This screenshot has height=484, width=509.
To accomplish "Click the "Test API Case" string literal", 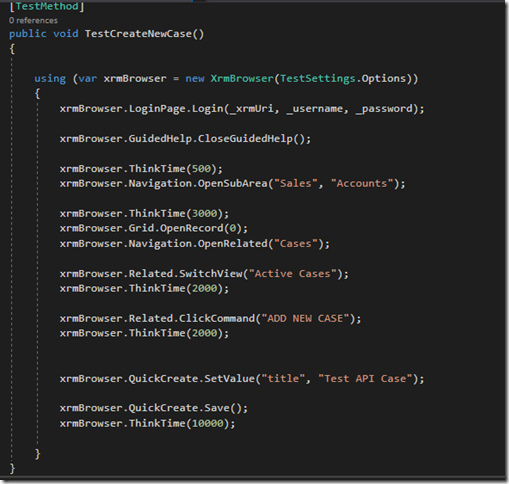I will coord(365,379).
